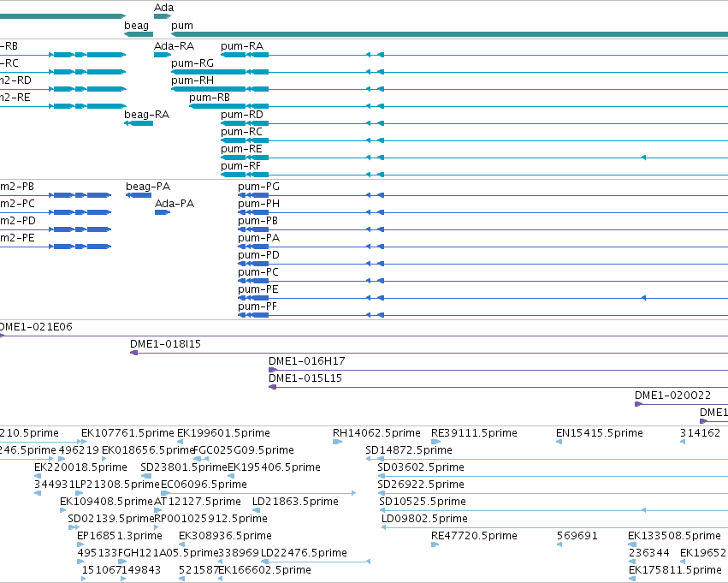Click the 569691 feature label
Screen dimensions: 728x583
(577, 537)
